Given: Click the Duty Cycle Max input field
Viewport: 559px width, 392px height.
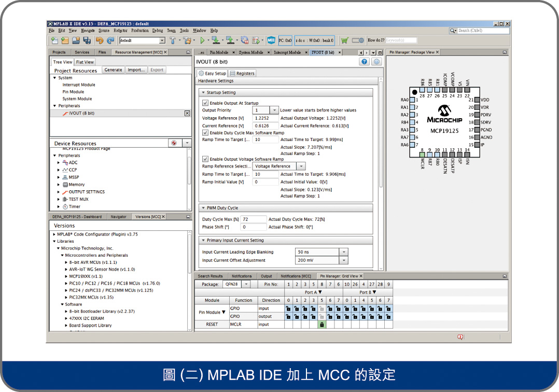Looking at the screenshot, I should click(254, 219).
